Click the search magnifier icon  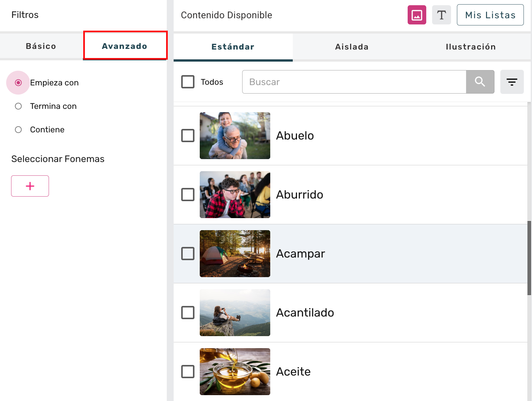pyautogui.click(x=480, y=82)
